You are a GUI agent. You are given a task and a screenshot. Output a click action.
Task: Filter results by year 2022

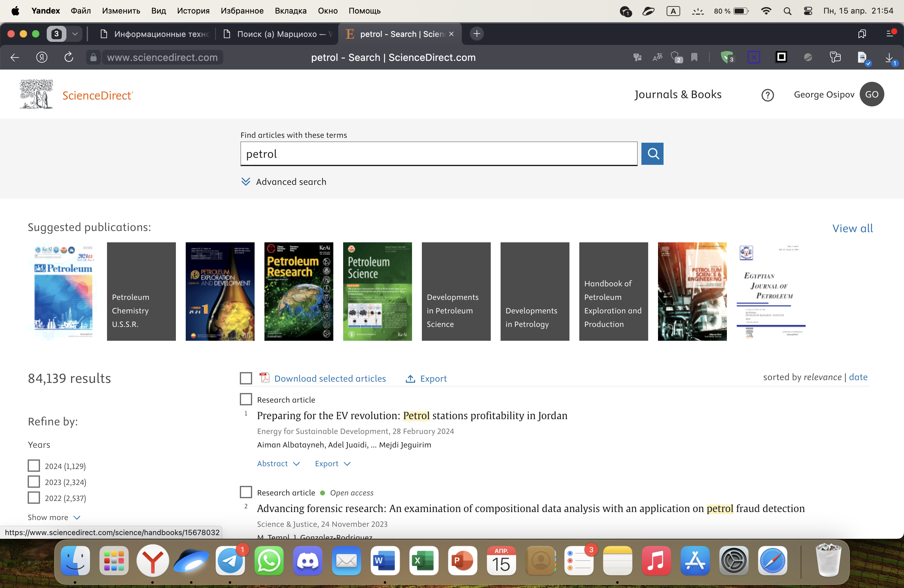(x=34, y=498)
